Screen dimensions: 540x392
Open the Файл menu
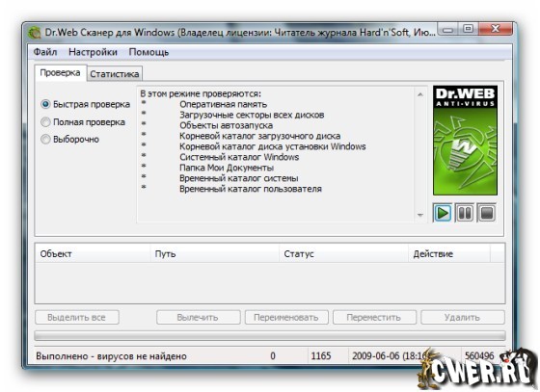(45, 52)
